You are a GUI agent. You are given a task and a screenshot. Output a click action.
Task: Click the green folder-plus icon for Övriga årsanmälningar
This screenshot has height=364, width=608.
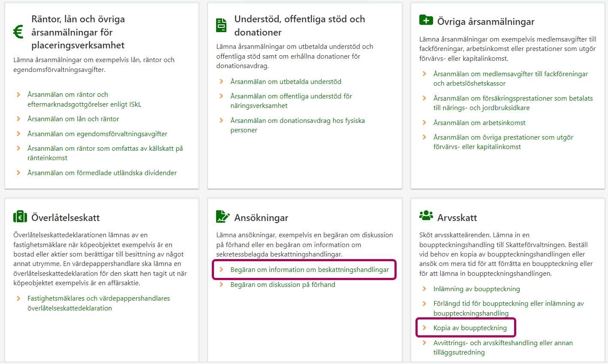(x=426, y=20)
